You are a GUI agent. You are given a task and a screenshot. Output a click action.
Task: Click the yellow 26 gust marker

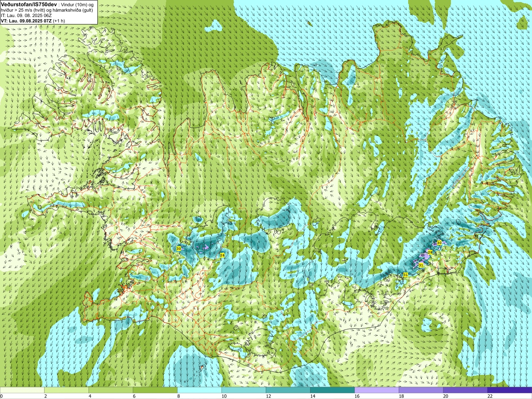click(x=222, y=255)
